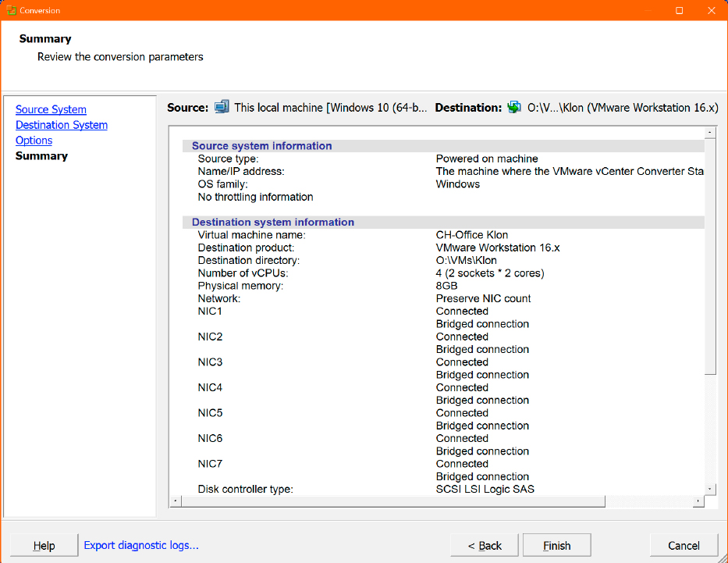Click Export diagnostic logs link
Screen dimensions: 728x563
coord(141,545)
